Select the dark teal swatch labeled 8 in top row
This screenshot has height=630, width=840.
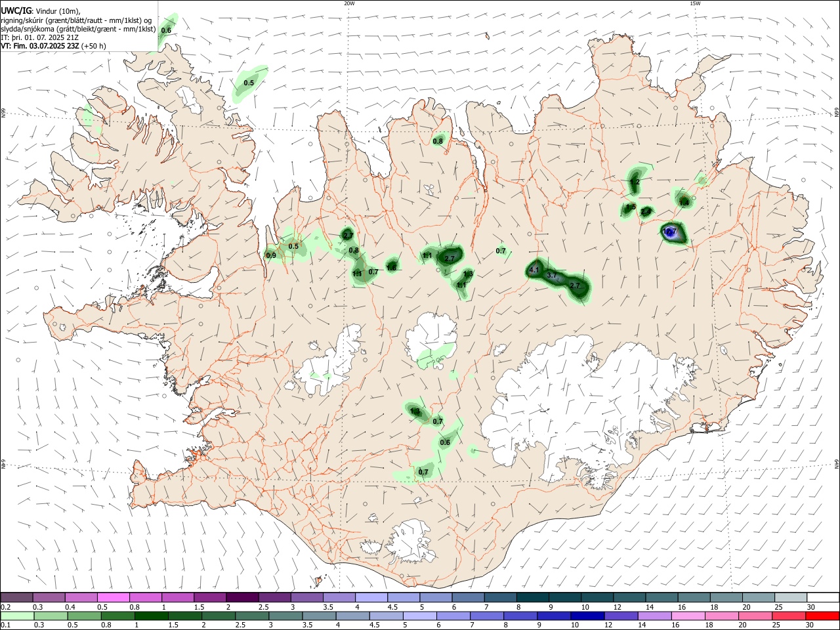click(x=533, y=597)
